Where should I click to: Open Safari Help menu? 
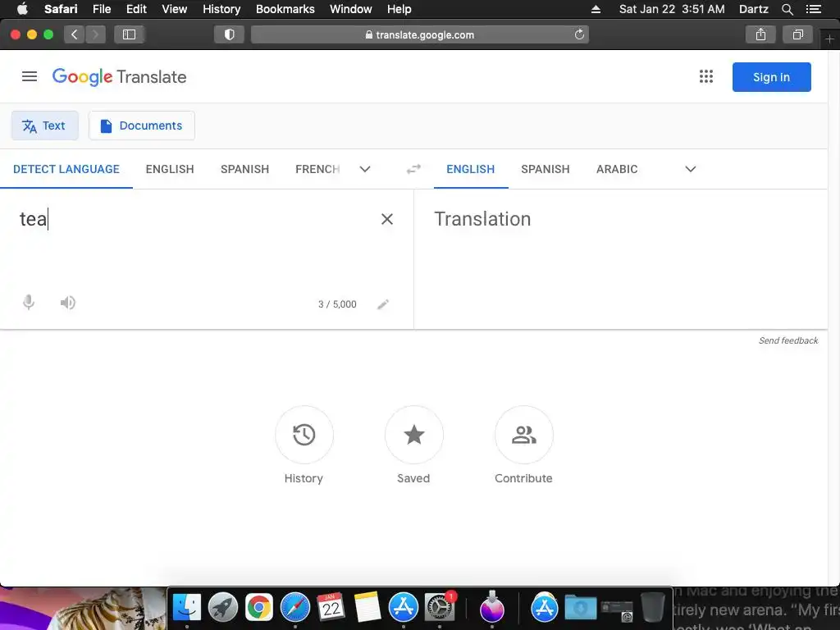tap(399, 9)
